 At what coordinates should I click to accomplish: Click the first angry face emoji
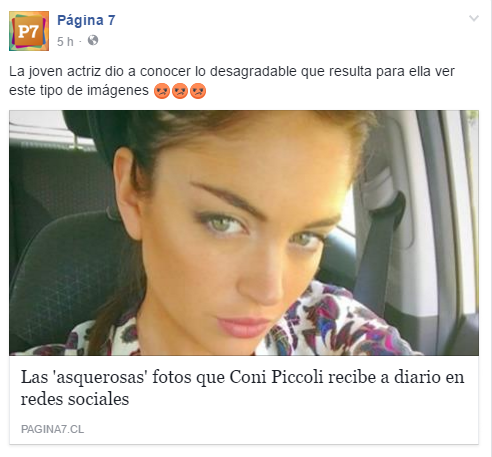162,91
